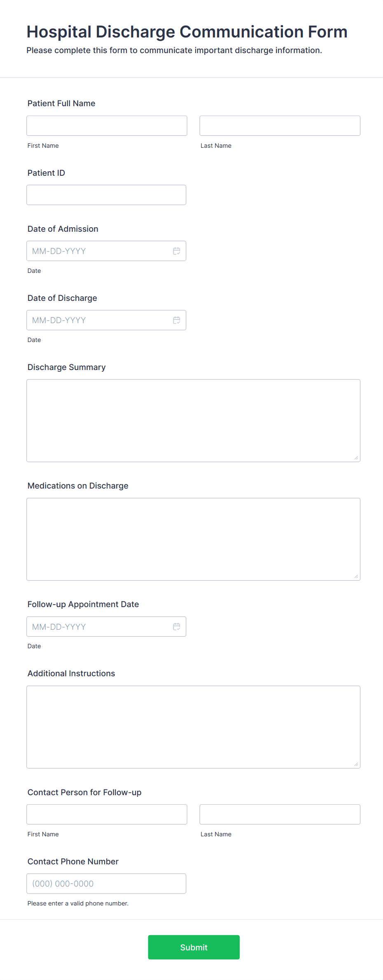Click the green Submit button
This screenshot has width=383, height=980.
point(194,947)
